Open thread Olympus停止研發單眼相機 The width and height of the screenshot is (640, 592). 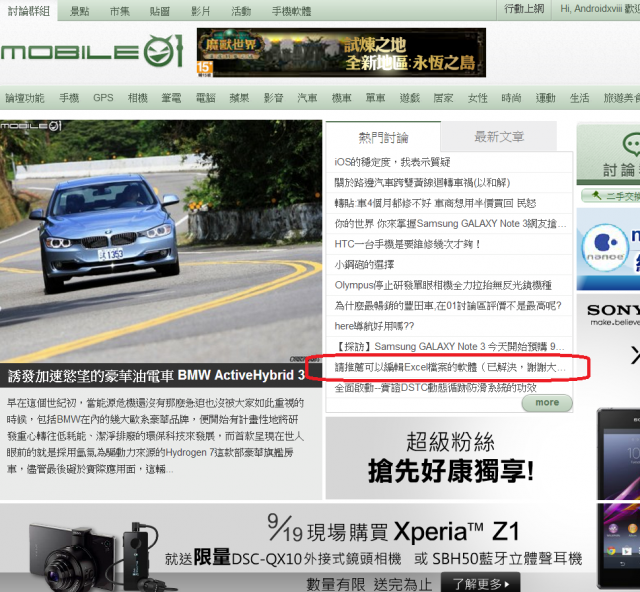click(x=443, y=285)
